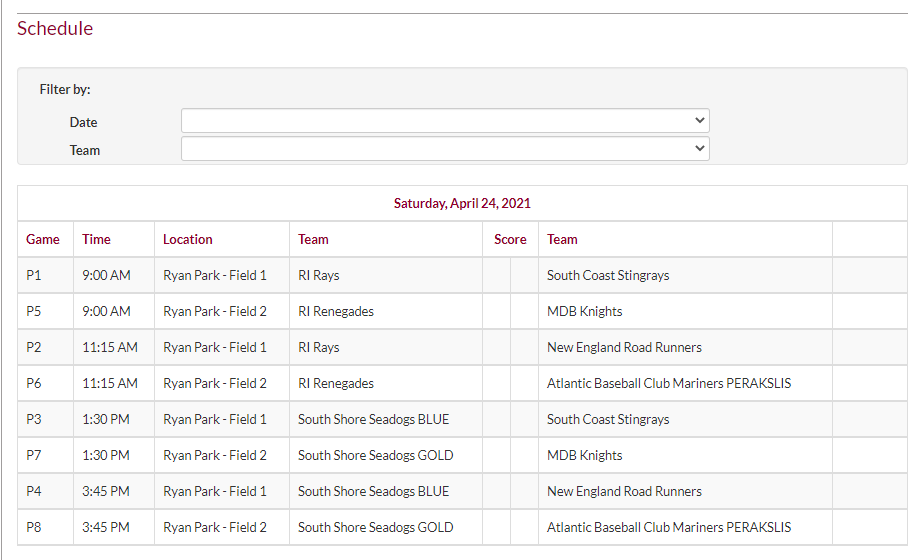The image size is (923, 560).
Task: Click Ryan Park - Field 2 in P8 row
Action: [215, 527]
